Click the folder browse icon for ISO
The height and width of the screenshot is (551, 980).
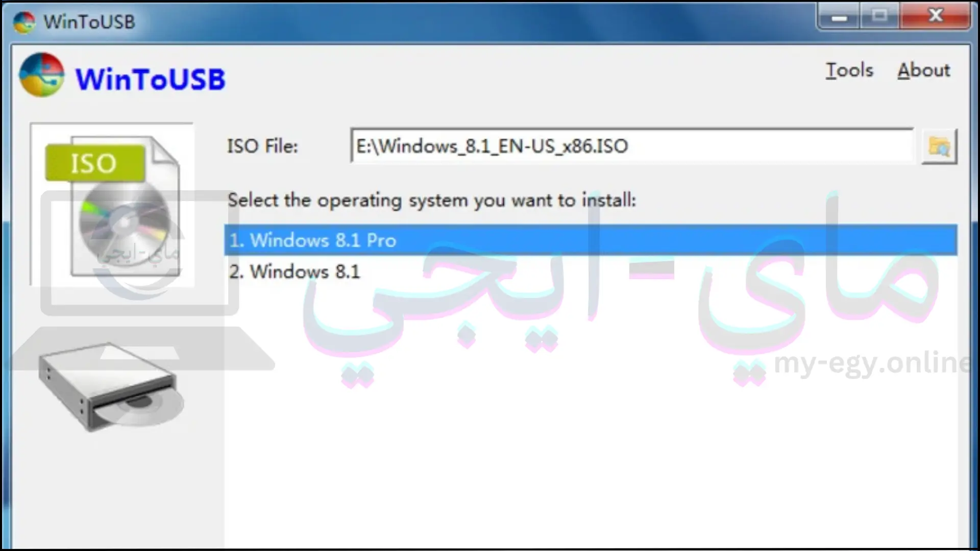point(939,145)
